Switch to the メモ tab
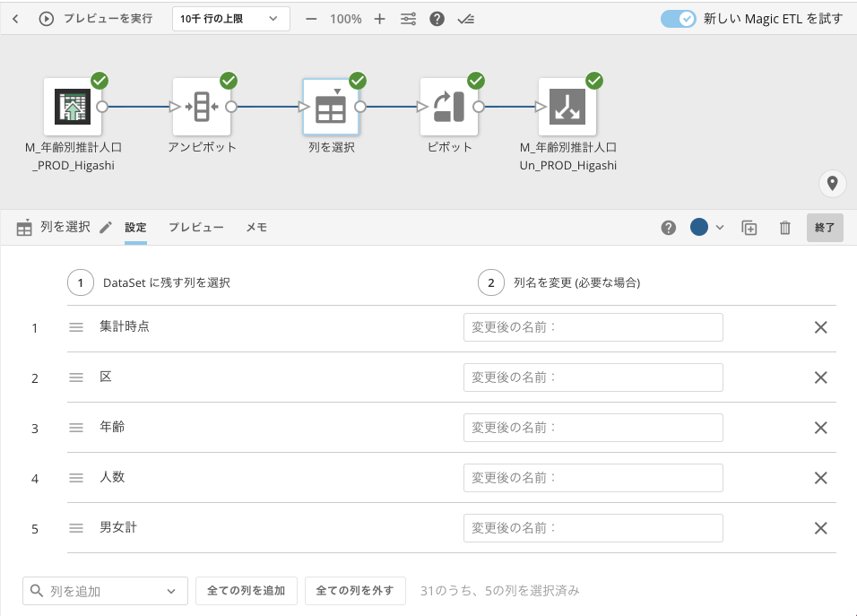The width and height of the screenshot is (857, 616). [x=256, y=228]
